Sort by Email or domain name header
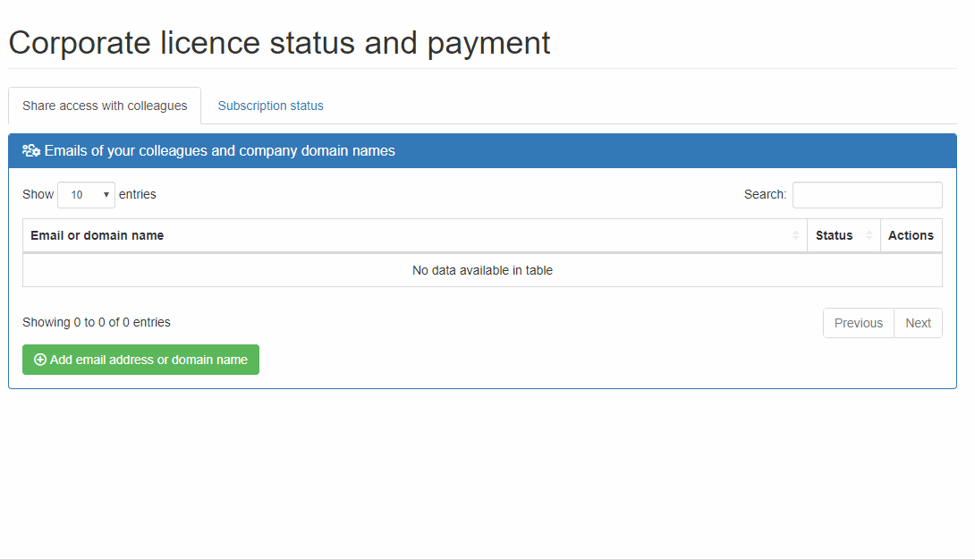Image resolution: width=975 pixels, height=560 pixels. tap(97, 235)
